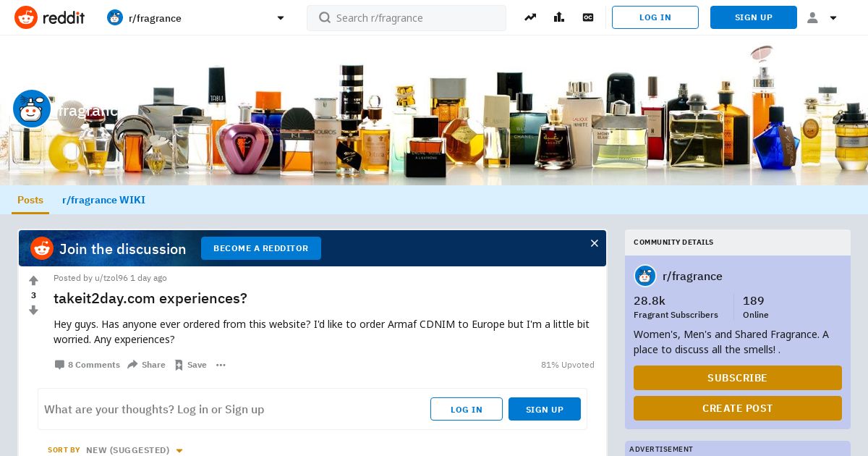
Task: Open the Original Content OC icon
Action: (x=588, y=17)
